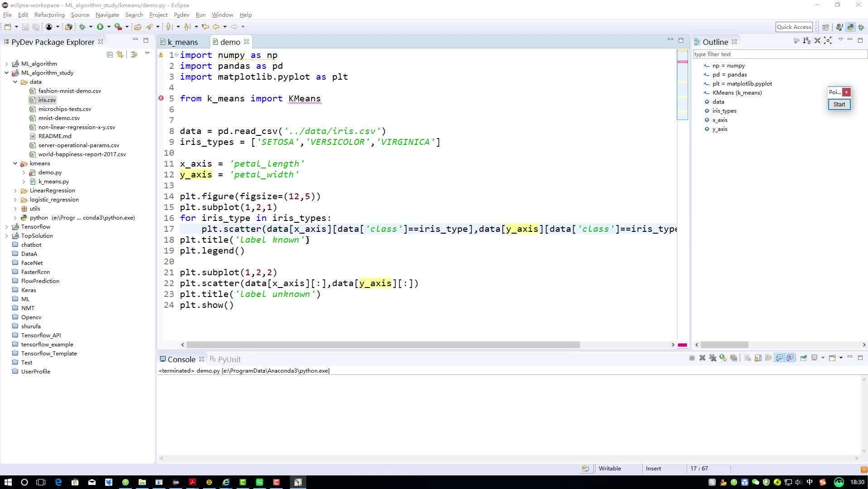Click Quick Access field
Screen dimensions: 868x489
794,27
